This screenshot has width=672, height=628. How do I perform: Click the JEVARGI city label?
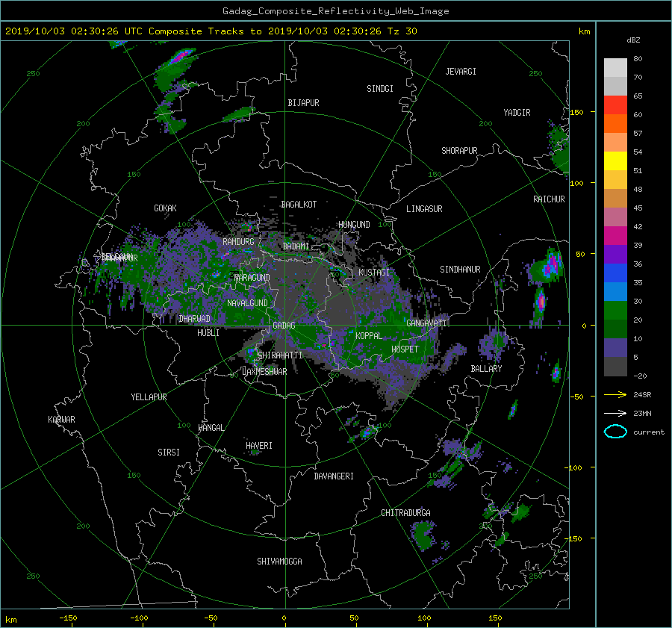461,72
